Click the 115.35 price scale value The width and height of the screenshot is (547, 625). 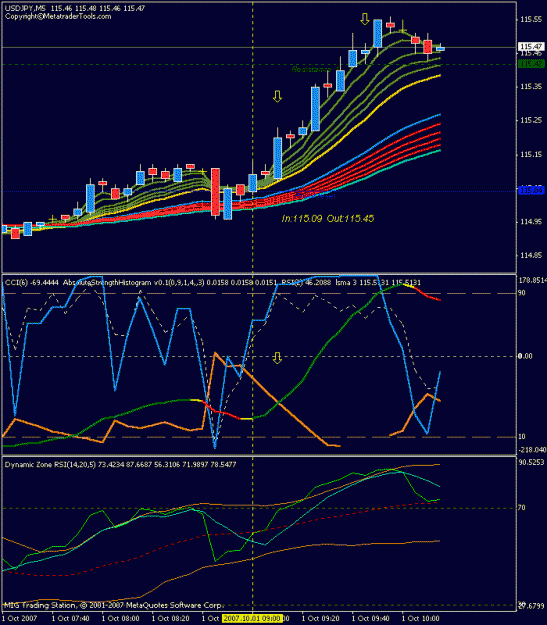tap(531, 86)
